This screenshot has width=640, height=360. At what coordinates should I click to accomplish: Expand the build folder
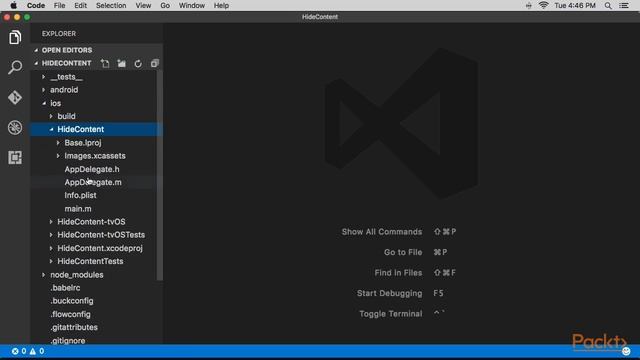pos(51,116)
